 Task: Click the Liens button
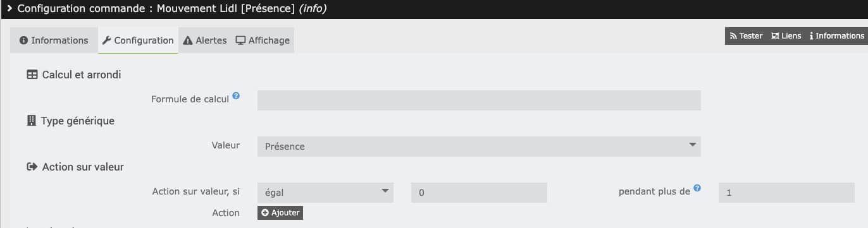click(786, 36)
